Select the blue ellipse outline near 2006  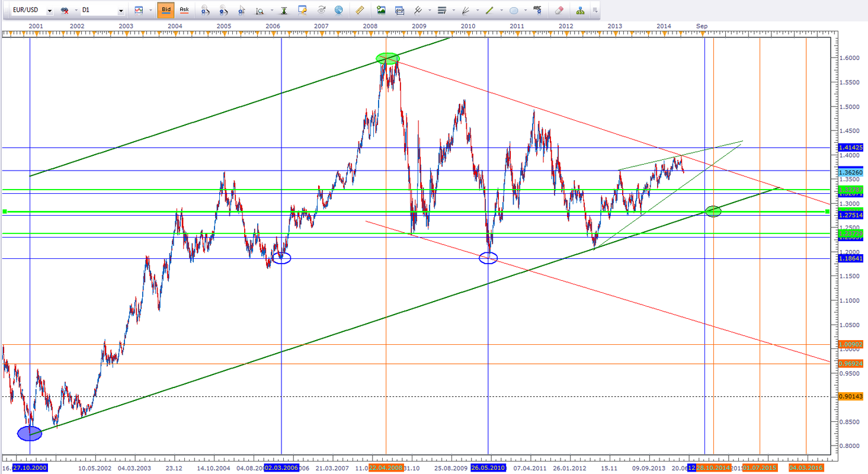coord(281,258)
